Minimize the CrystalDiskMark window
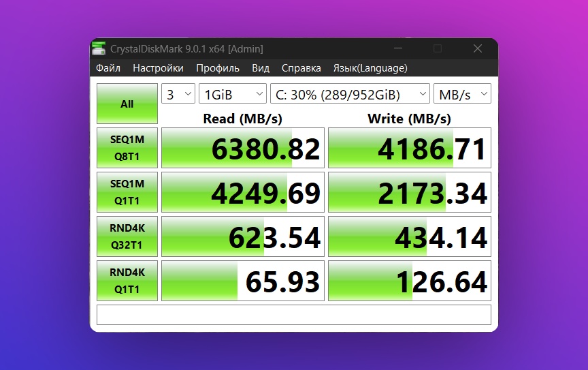The image size is (588, 370). click(398, 48)
